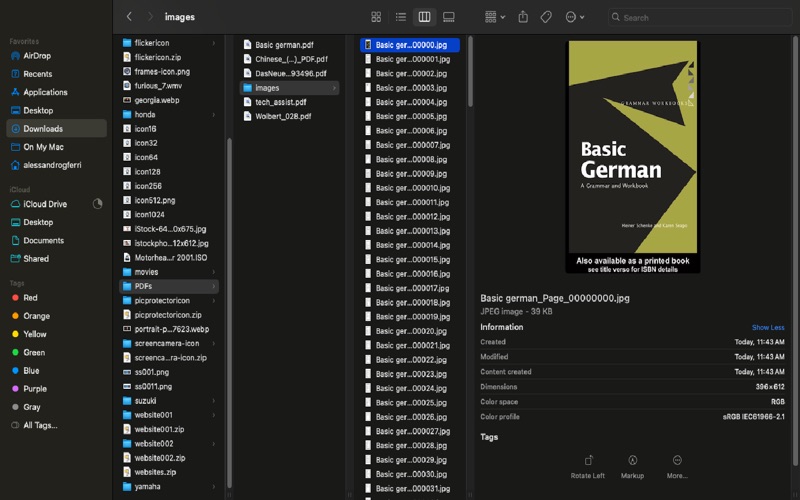
Task: Select Chinese_(...)_PDF.pdf file
Action: 289,59
